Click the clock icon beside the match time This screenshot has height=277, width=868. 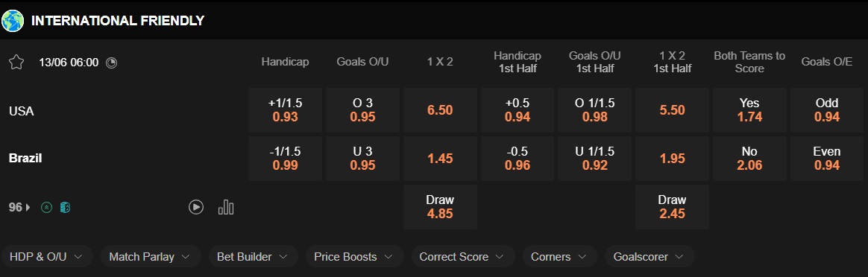tap(111, 63)
